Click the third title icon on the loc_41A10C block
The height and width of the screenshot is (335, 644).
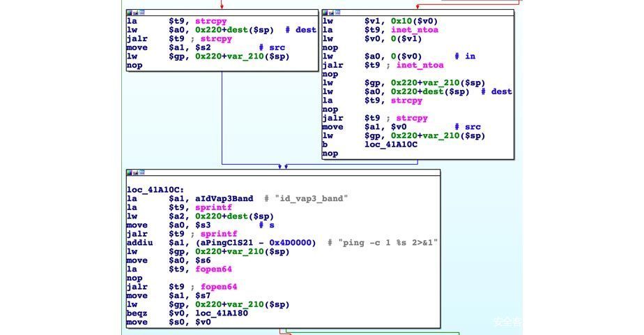[x=144, y=172]
